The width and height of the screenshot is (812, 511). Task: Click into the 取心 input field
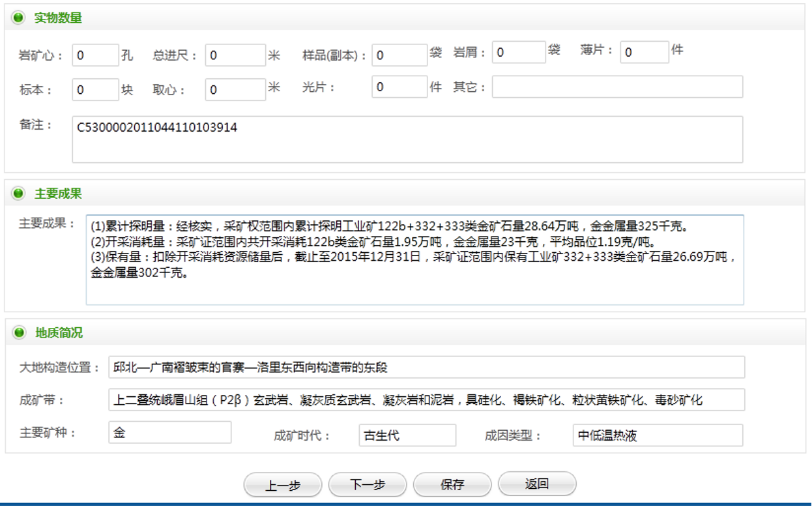235,90
